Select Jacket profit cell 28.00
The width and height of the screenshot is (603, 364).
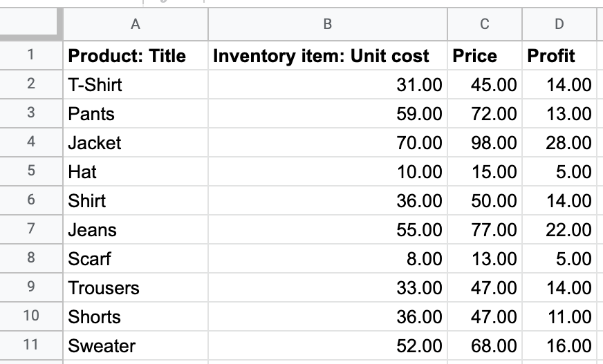[559, 142]
